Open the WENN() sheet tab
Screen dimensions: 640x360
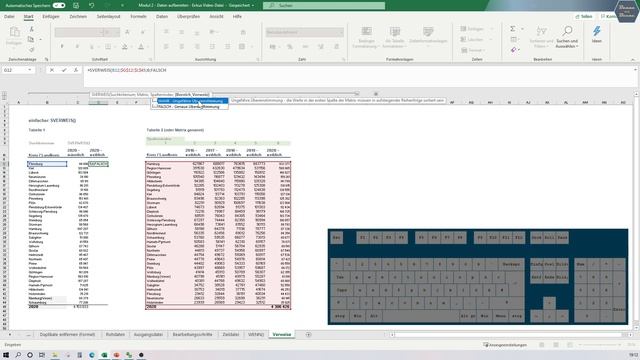[x=256, y=334]
